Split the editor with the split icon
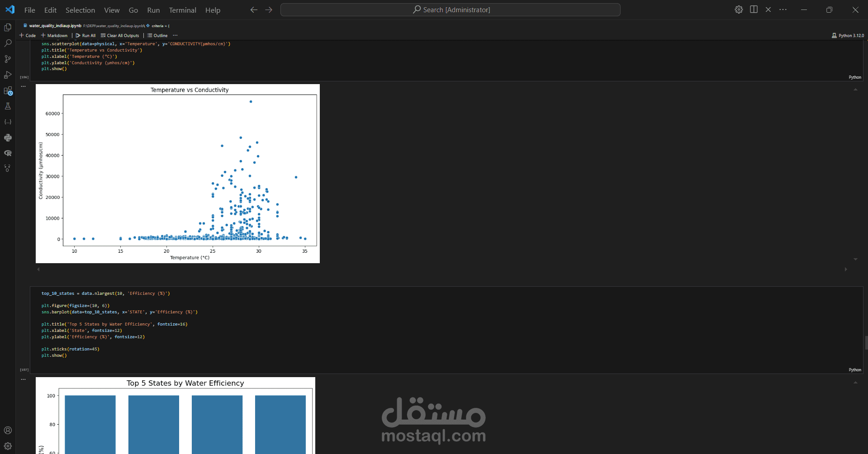Screen dimensions: 868x454 [x=754, y=9]
